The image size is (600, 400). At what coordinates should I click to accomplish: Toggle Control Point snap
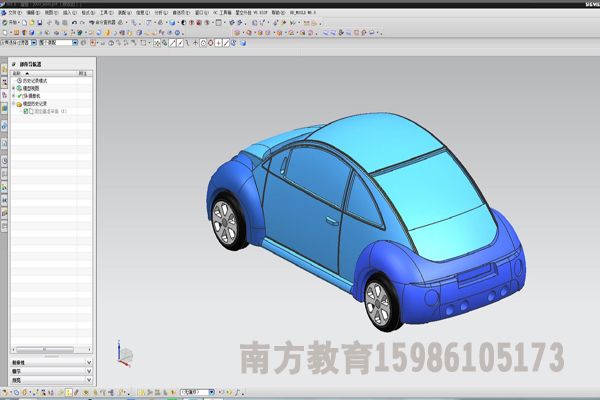coord(188,43)
